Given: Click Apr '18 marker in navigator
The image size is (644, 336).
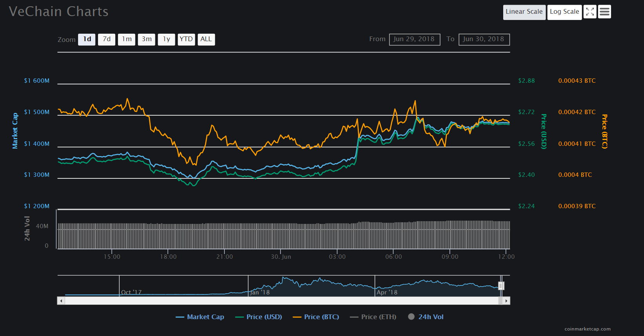Looking at the screenshot, I should pos(387,292).
